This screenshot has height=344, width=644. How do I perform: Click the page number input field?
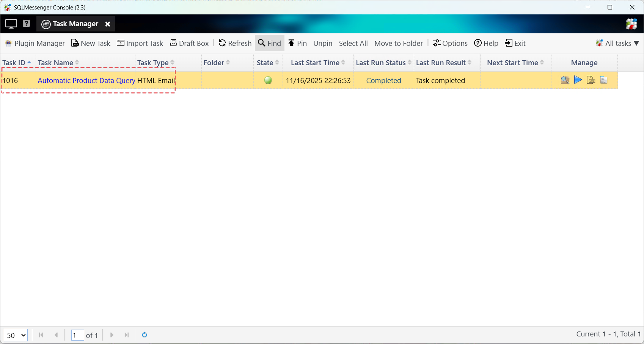click(x=77, y=335)
